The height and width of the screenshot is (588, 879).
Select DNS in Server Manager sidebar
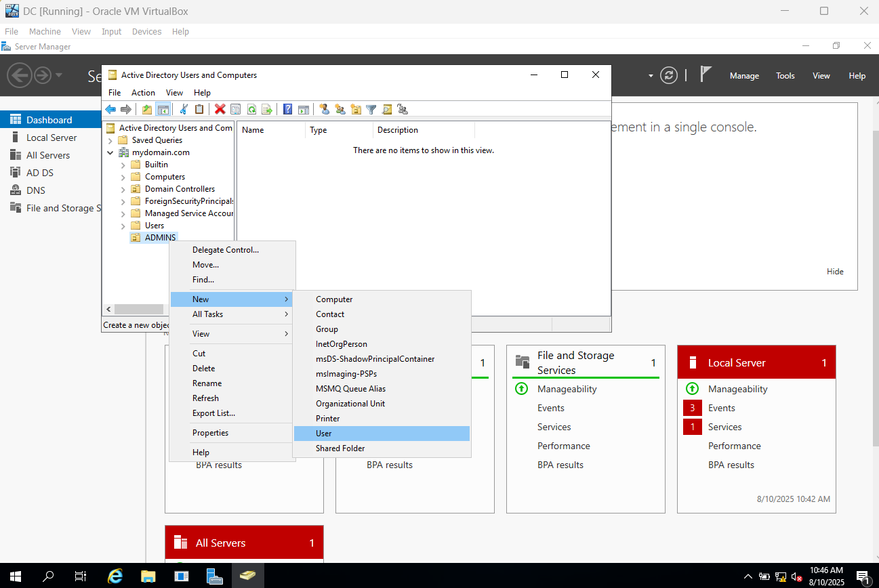pos(36,190)
